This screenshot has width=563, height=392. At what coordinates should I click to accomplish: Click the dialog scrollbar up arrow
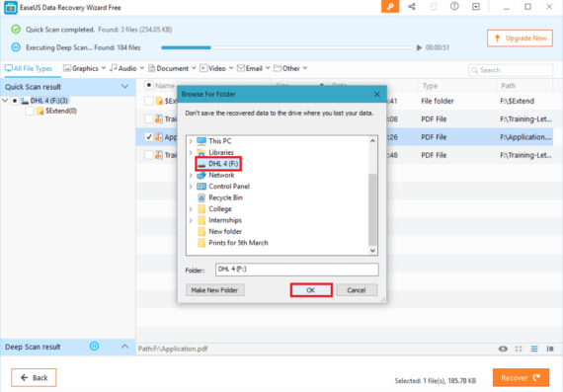tap(372, 141)
